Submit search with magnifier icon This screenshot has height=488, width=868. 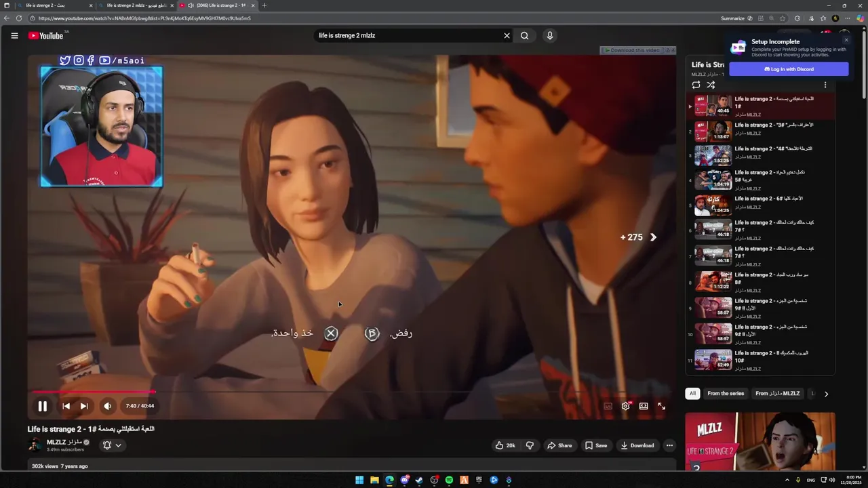pos(524,36)
